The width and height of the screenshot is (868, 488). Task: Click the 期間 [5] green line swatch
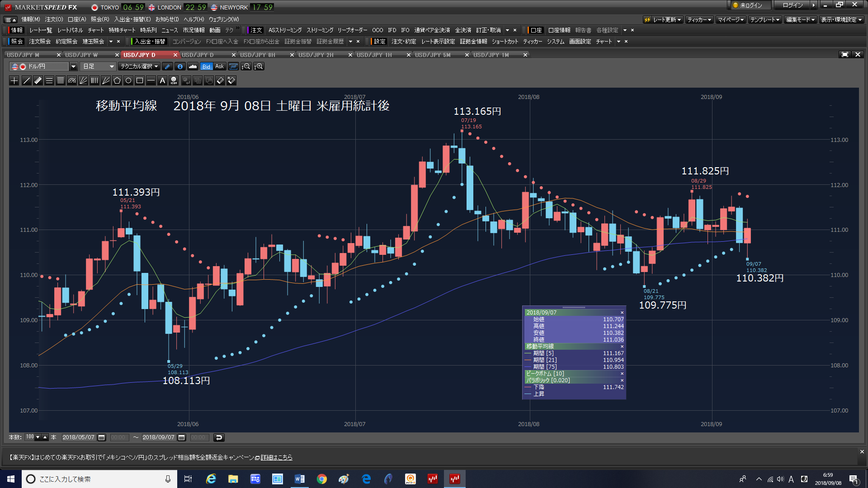[528, 353]
